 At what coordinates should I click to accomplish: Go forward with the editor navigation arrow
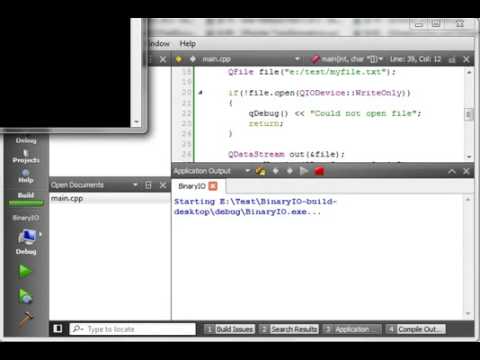tap(193, 59)
